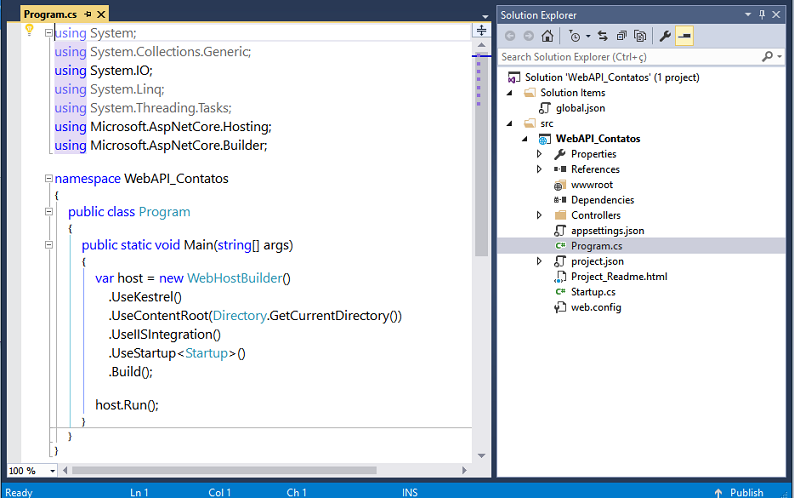Click the Collapse All icon
This screenshot has height=498, width=794.
click(621, 36)
